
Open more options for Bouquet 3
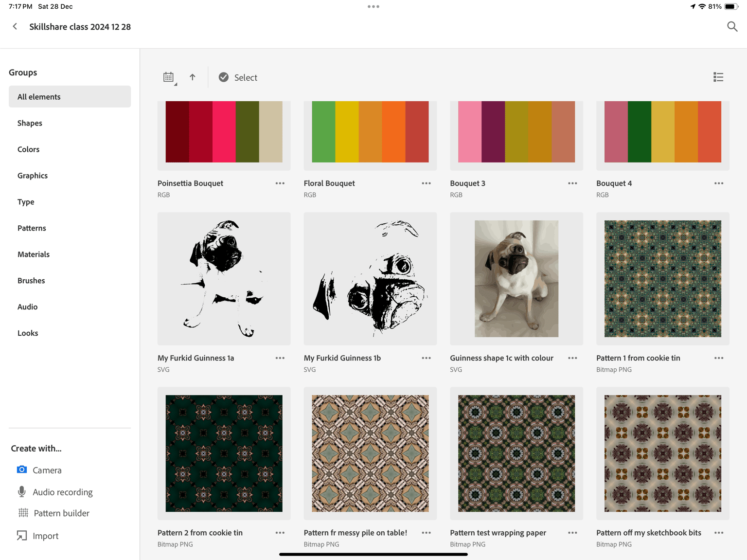click(572, 183)
